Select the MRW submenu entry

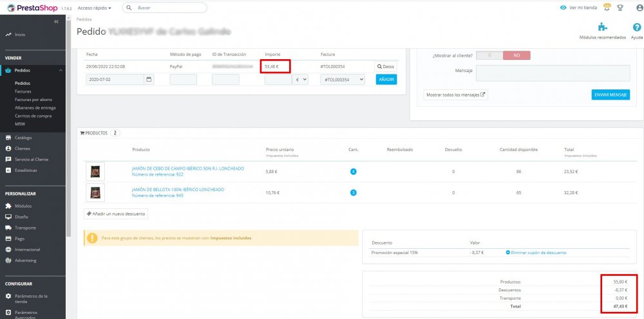[x=20, y=124]
